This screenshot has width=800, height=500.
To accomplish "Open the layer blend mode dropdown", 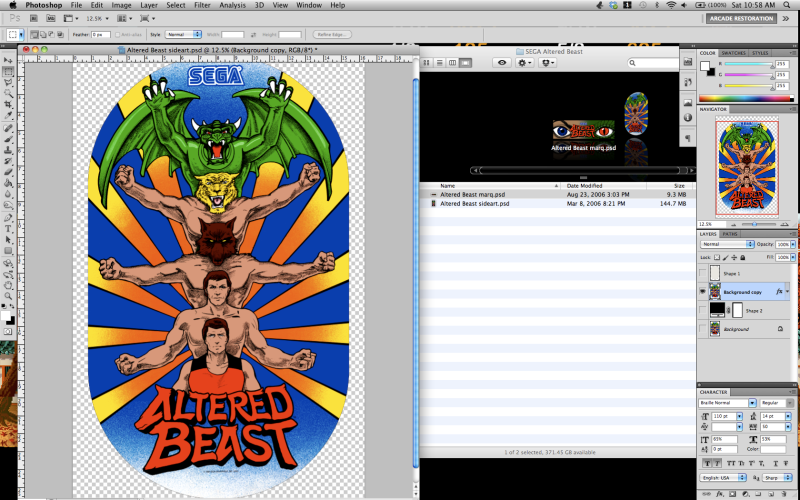I will pyautogui.click(x=727, y=244).
